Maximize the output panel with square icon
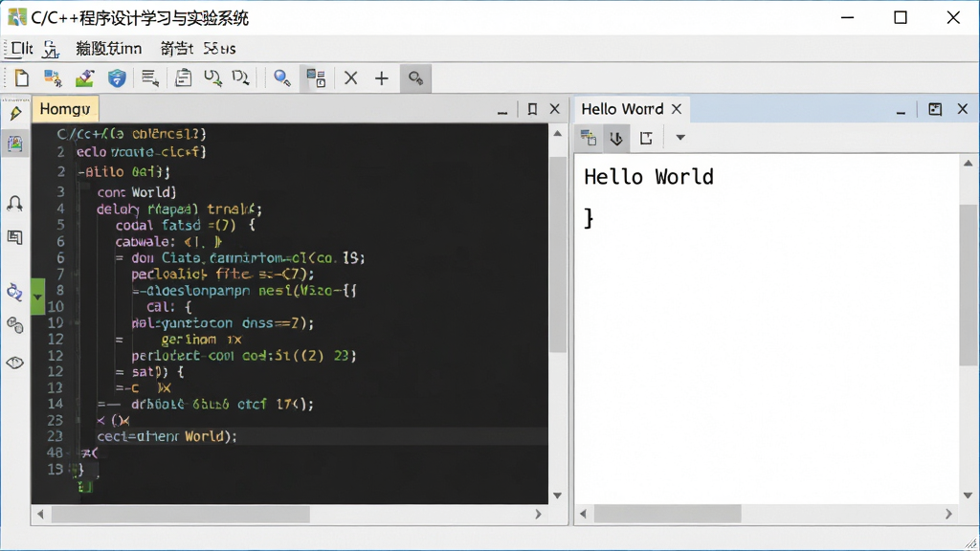Screen dimensions: 980x551 pos(935,109)
